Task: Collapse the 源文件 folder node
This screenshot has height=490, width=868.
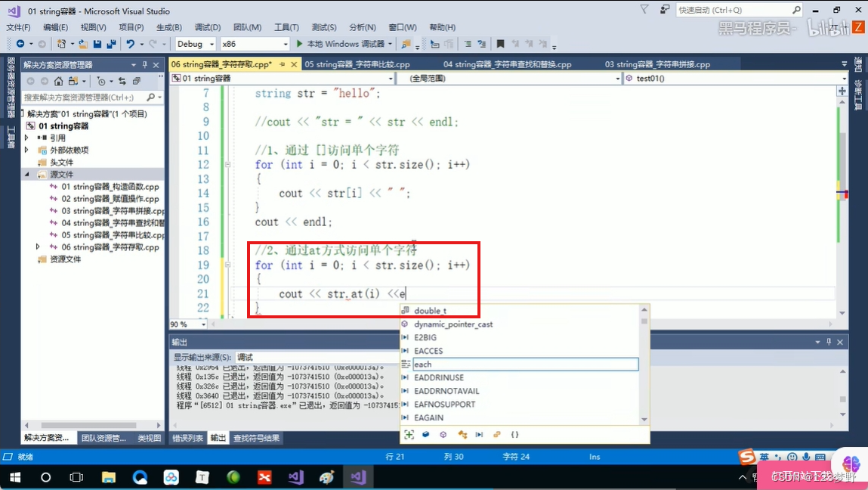Action: click(x=26, y=174)
